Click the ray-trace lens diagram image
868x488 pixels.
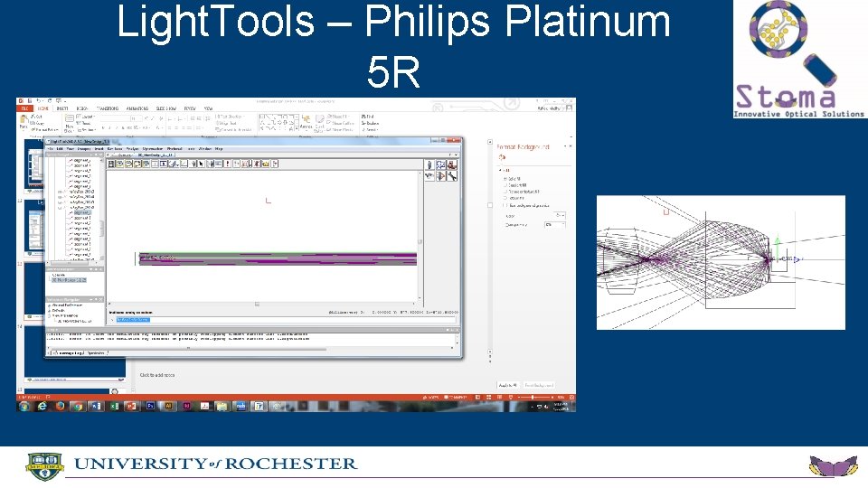coord(721,262)
